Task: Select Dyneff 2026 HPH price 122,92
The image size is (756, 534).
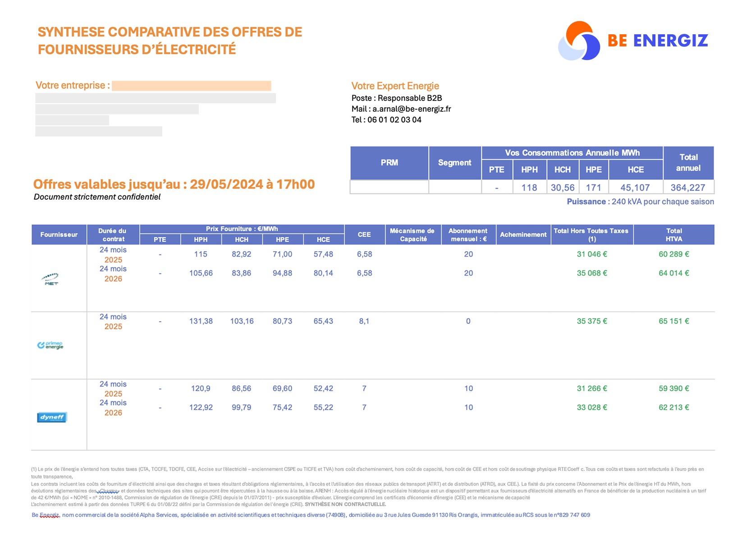Action: [x=201, y=407]
